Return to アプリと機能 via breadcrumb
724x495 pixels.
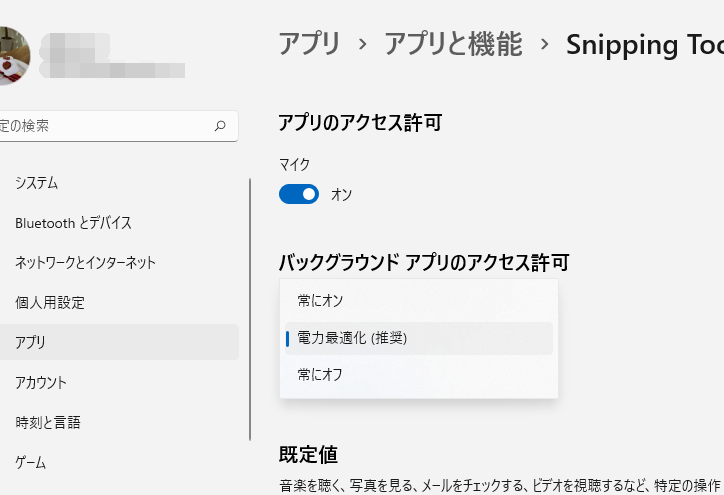point(453,44)
